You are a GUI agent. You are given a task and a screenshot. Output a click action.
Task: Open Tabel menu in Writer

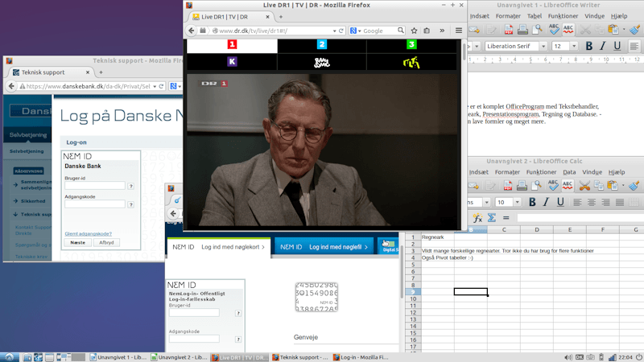pyautogui.click(x=535, y=16)
